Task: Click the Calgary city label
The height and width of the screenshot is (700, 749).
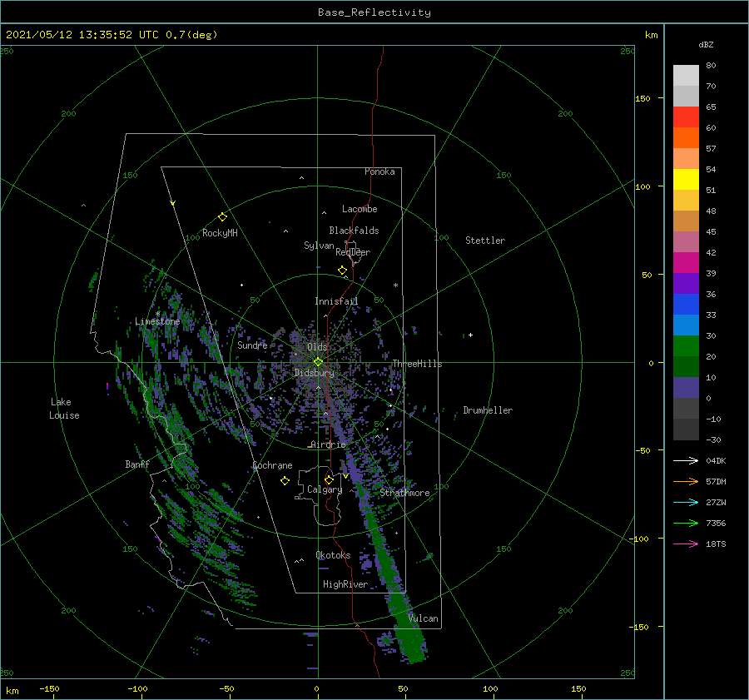Action: (325, 489)
